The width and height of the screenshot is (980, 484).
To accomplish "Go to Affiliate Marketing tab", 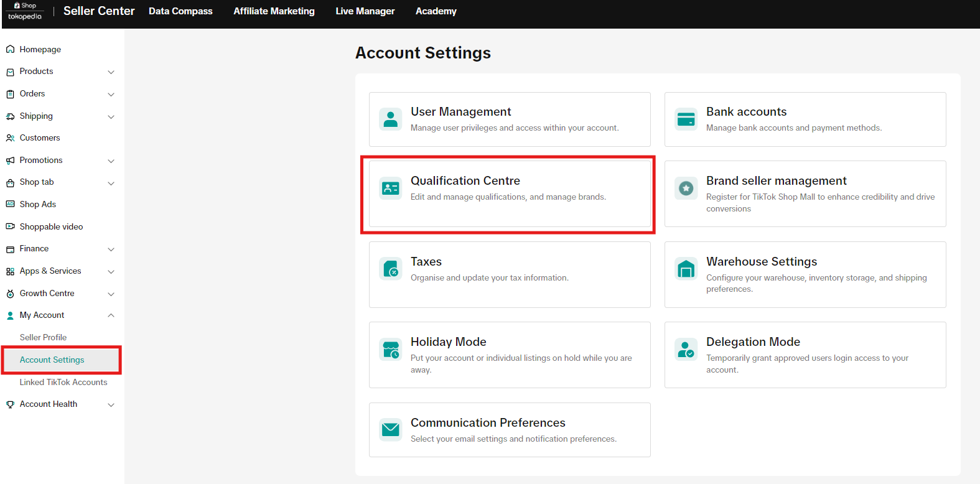I will pos(274,11).
